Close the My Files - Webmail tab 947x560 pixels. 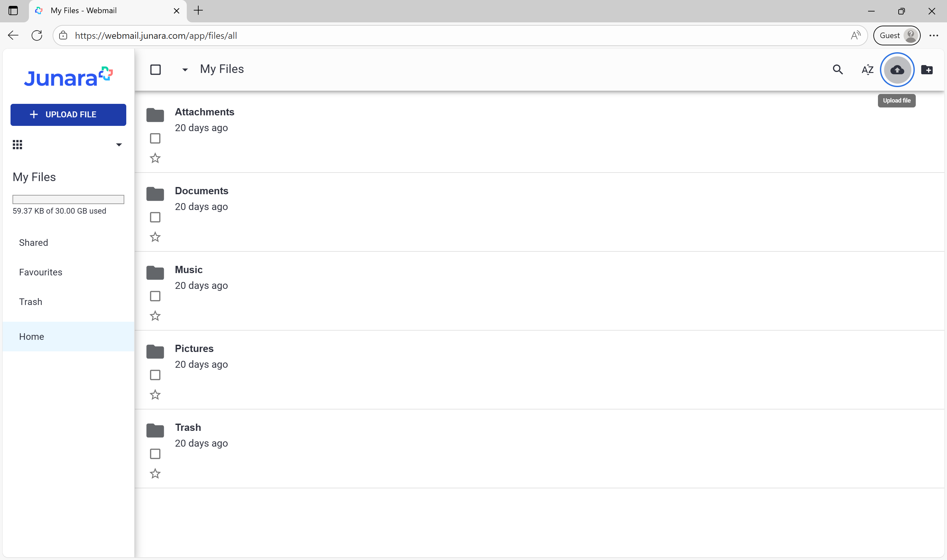pos(176,11)
